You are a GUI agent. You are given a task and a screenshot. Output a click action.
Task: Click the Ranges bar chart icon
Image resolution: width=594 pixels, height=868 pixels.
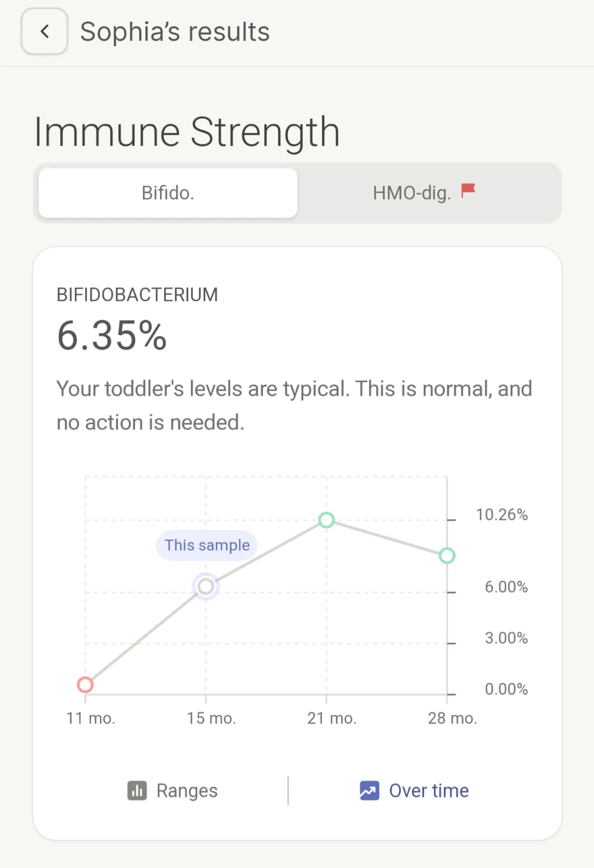[x=137, y=791]
